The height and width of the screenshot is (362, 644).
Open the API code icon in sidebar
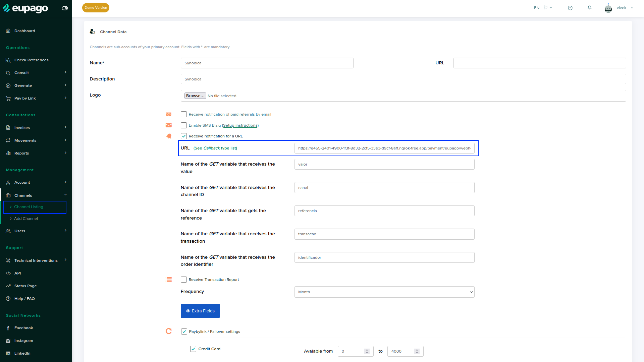coord(8,273)
